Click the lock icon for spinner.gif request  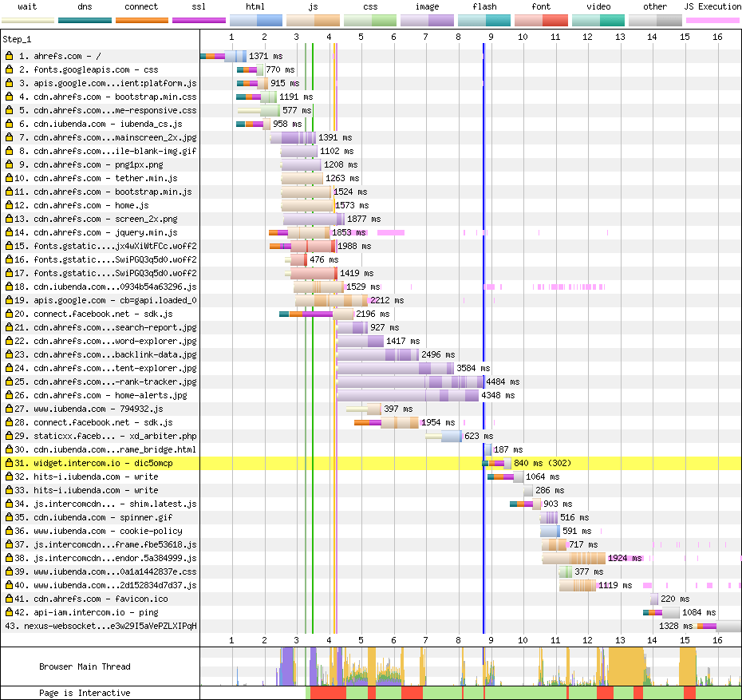point(10,517)
